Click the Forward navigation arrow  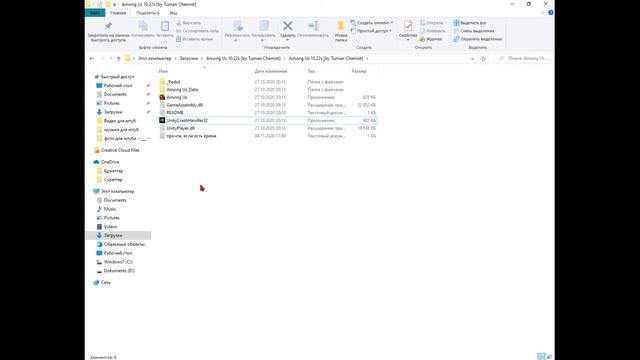(103, 59)
